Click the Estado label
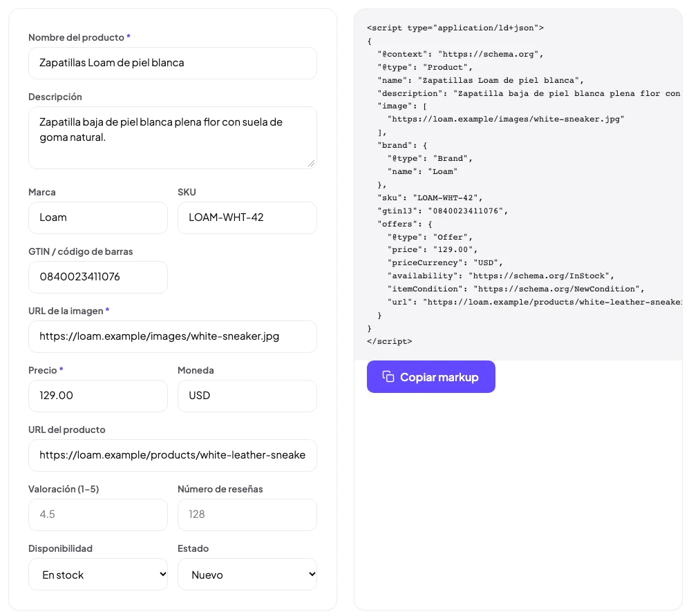 point(193,548)
